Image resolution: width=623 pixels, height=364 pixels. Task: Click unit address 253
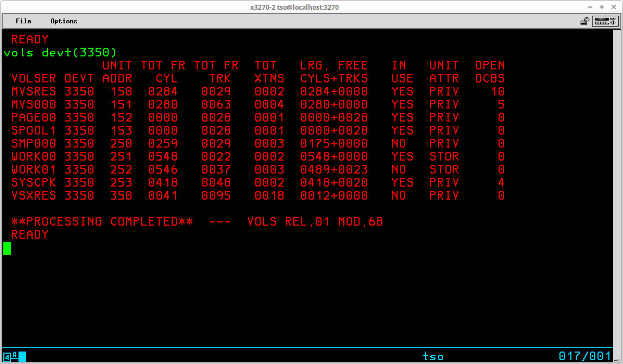(121, 183)
